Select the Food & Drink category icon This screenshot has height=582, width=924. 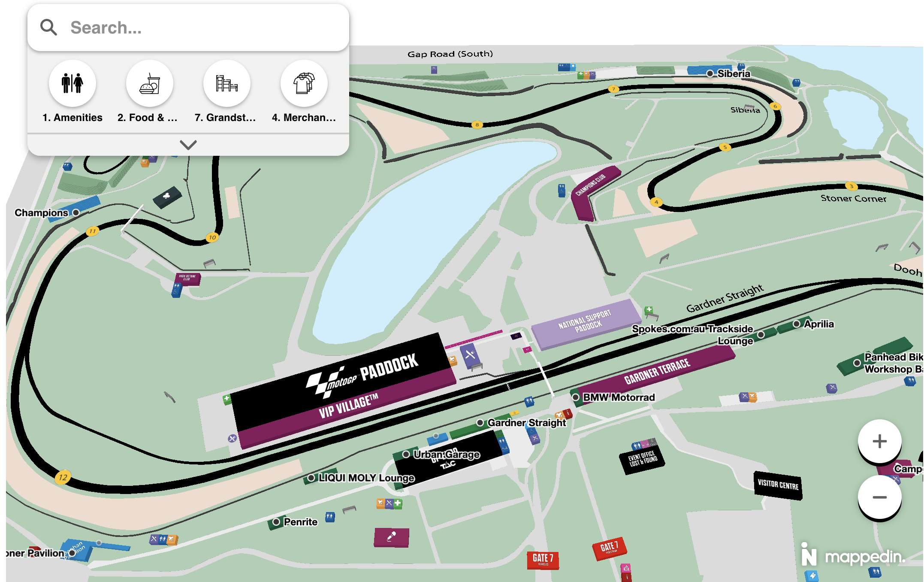tap(149, 83)
